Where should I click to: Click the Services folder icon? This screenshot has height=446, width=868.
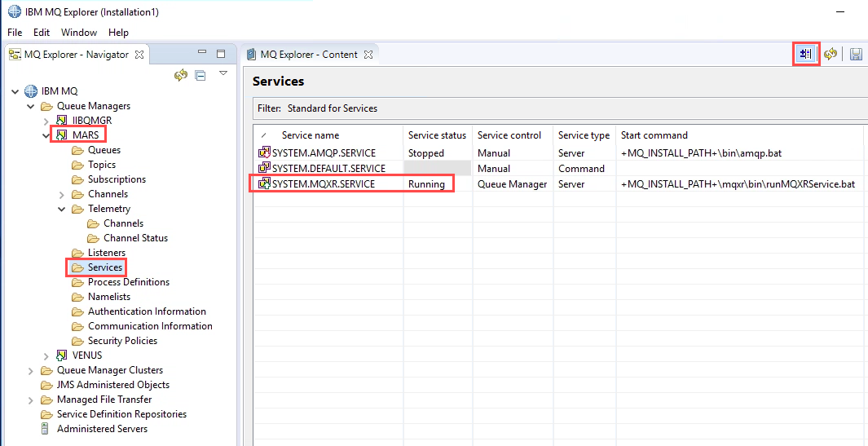[x=77, y=267]
